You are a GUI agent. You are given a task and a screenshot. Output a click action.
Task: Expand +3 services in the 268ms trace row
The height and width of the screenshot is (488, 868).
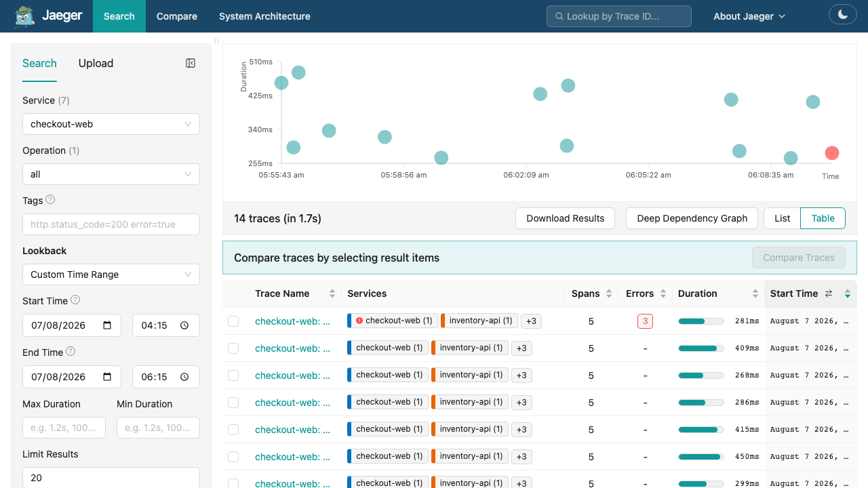[521, 375]
